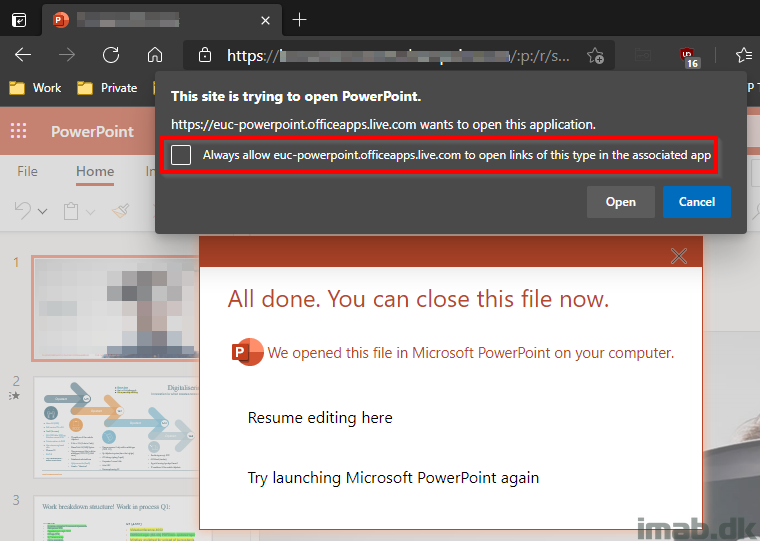Close the 'All done' popup with X

click(679, 255)
